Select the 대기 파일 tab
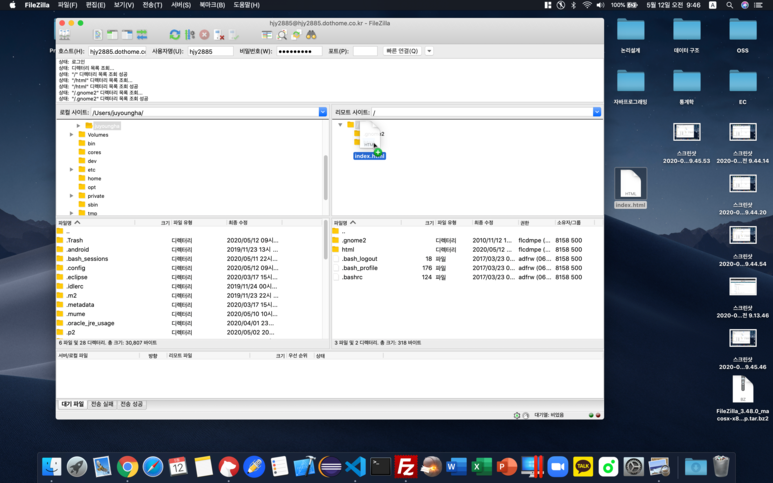 (72, 404)
